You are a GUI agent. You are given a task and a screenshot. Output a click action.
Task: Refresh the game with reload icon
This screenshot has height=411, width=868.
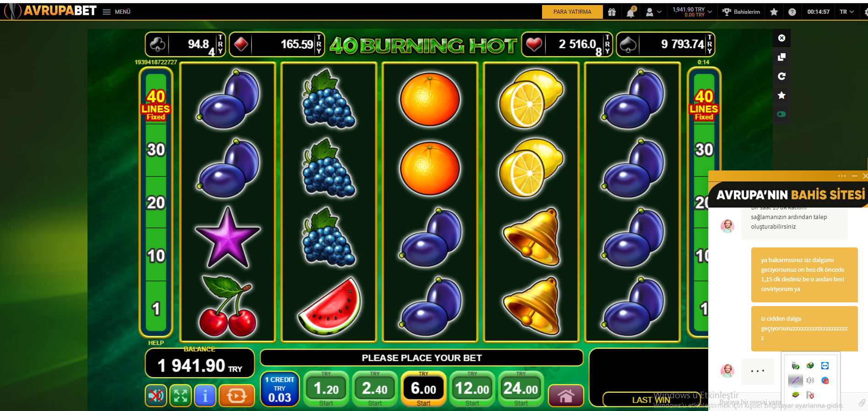click(x=781, y=76)
